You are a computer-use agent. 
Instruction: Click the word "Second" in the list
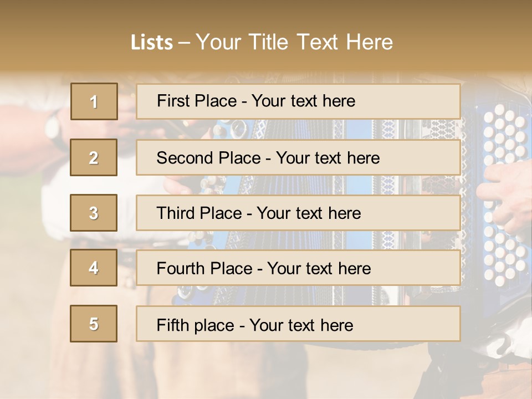185,158
